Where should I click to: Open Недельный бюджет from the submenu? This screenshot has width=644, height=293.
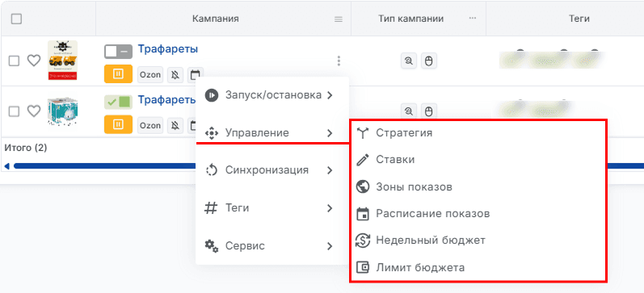(478, 240)
